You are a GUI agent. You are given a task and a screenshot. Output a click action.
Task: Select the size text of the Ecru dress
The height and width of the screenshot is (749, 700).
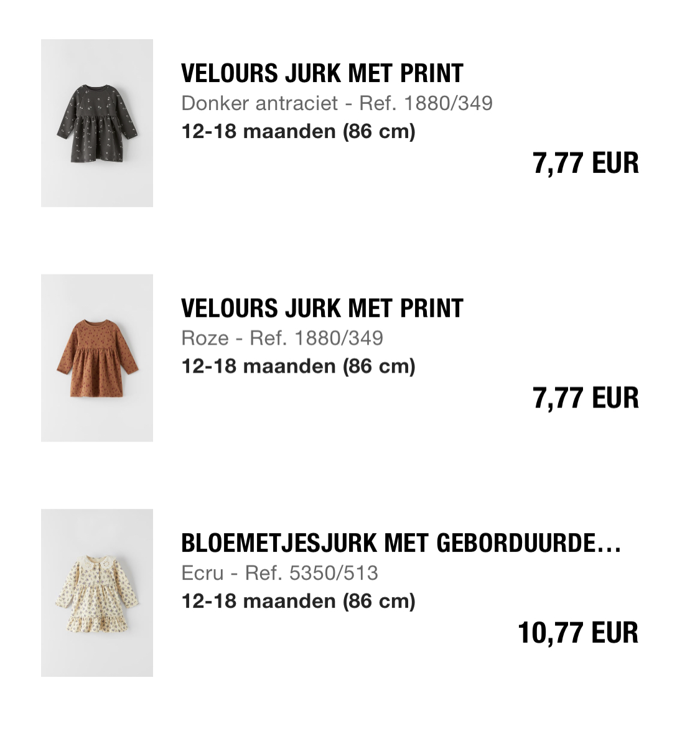click(x=298, y=601)
